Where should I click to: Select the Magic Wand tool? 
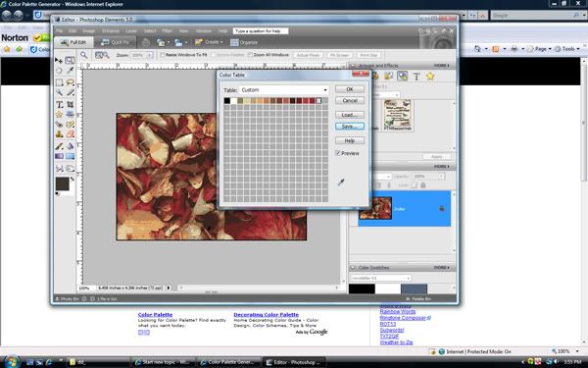click(59, 92)
